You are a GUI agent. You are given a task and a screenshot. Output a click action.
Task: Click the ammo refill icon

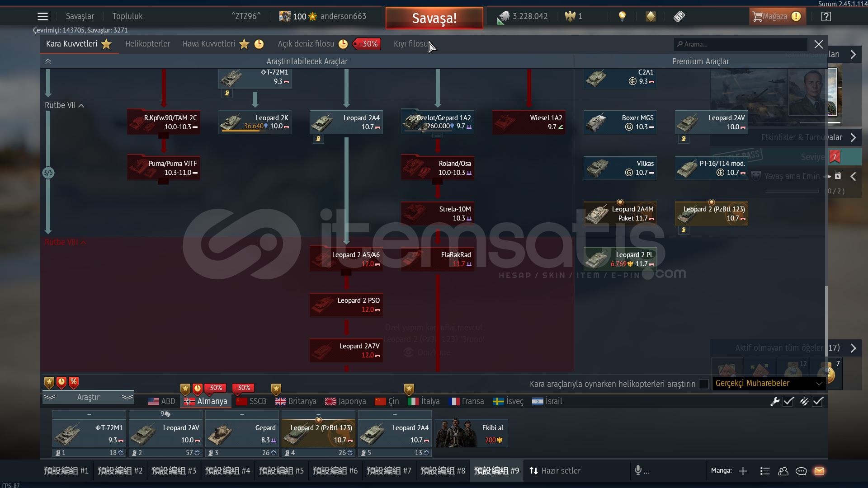tap(804, 401)
